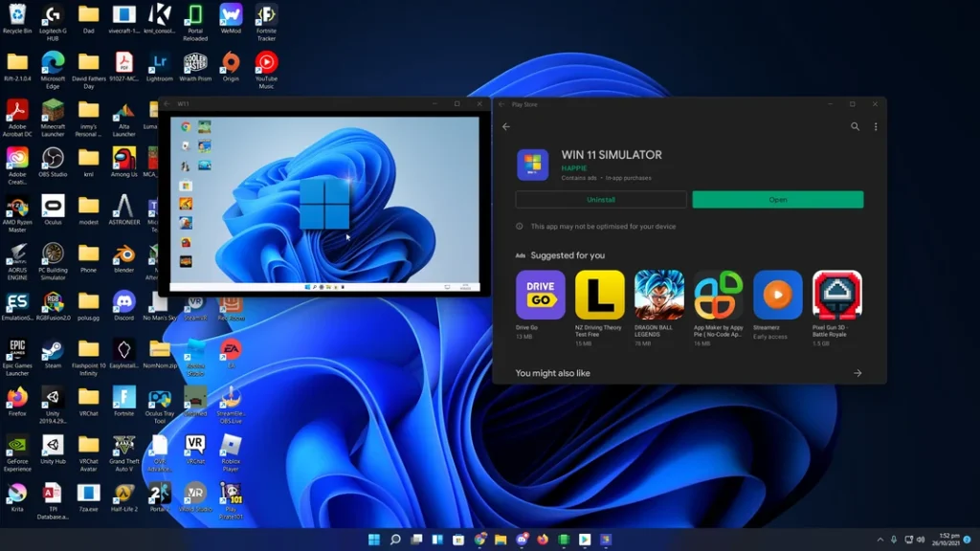The height and width of the screenshot is (551, 980).
Task: Open the DRAGON BALL LEGENDS app icon
Action: pos(658,295)
